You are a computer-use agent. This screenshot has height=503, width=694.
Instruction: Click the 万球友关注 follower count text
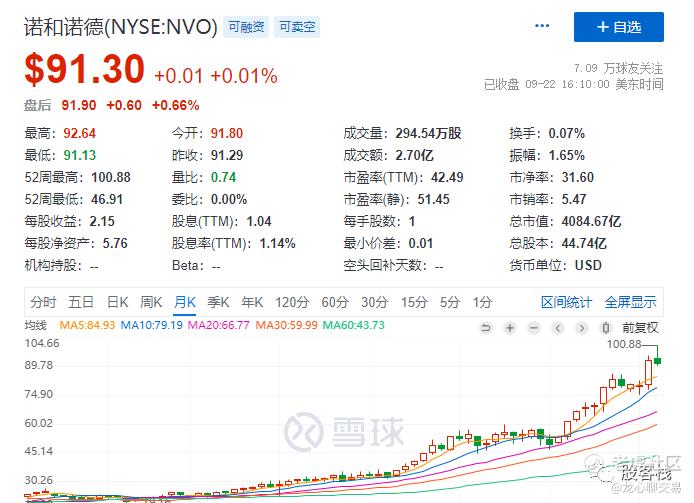[618, 68]
